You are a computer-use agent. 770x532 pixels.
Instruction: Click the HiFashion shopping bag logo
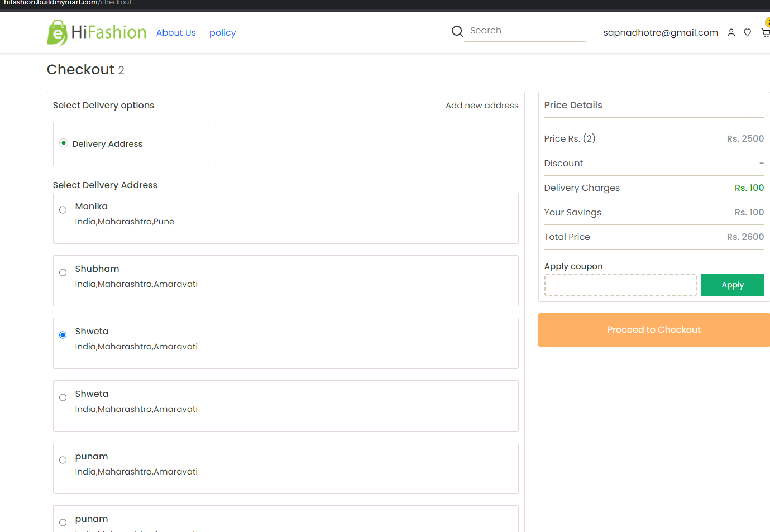tap(97, 32)
